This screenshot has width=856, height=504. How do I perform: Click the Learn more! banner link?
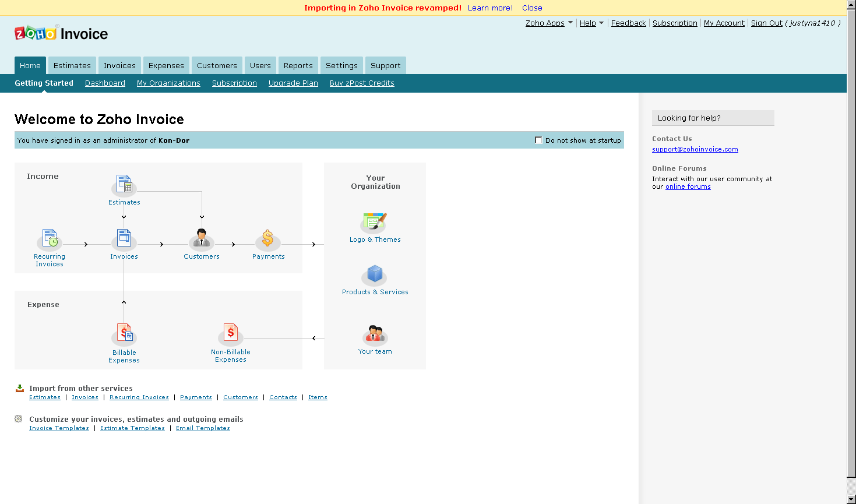(490, 8)
